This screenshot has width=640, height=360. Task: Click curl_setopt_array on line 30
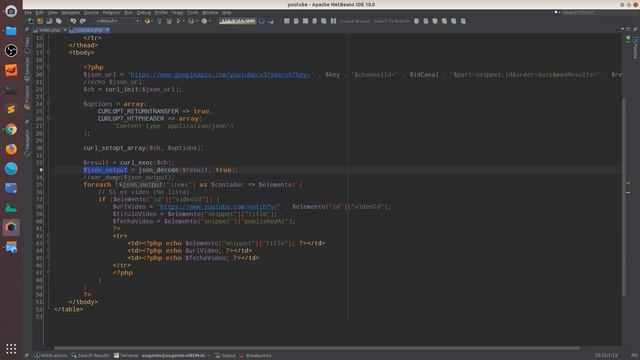point(114,148)
